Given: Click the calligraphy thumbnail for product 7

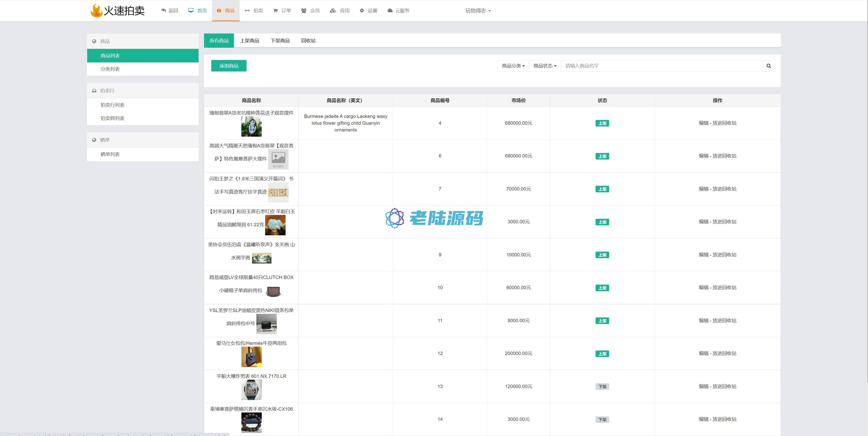Looking at the screenshot, I should pos(278,192).
